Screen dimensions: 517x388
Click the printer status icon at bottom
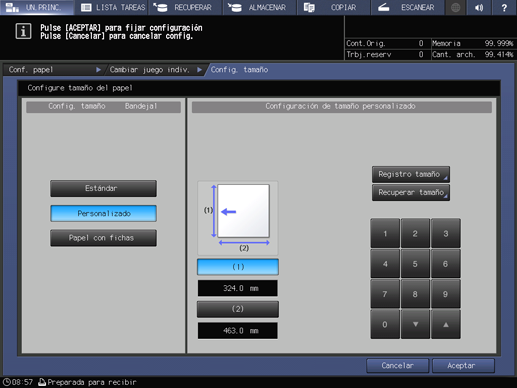(x=42, y=382)
